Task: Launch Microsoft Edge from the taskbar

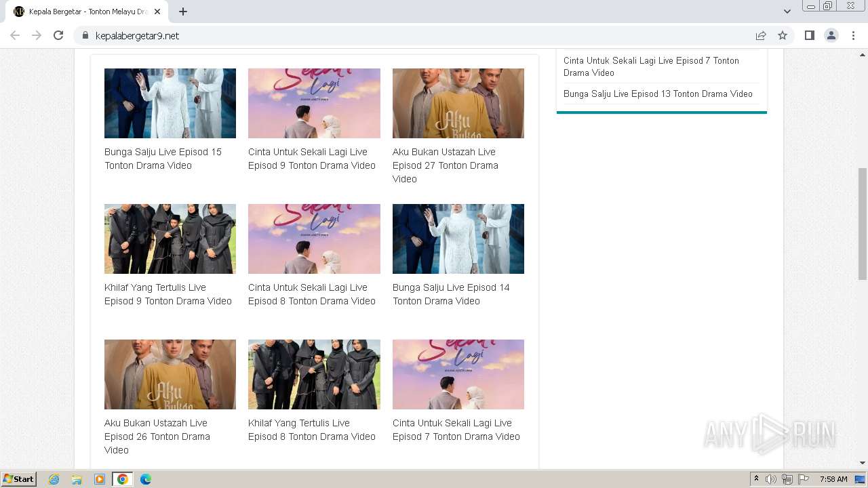Action: click(146, 479)
